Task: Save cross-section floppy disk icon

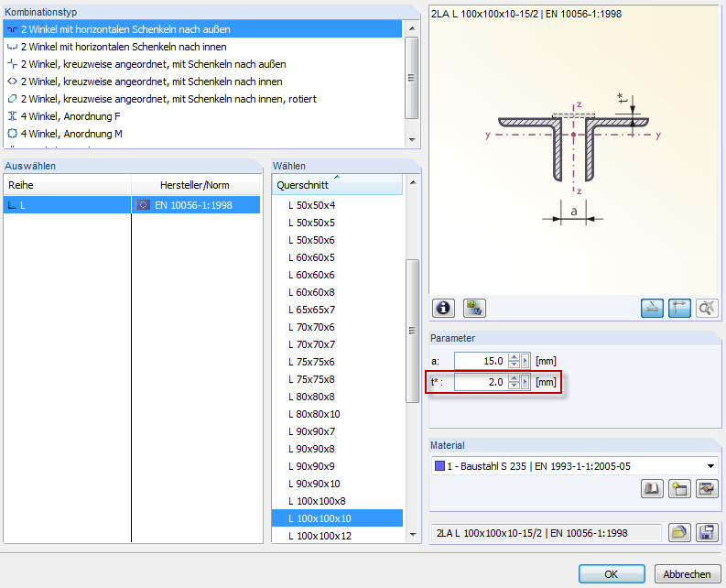Action: click(707, 532)
